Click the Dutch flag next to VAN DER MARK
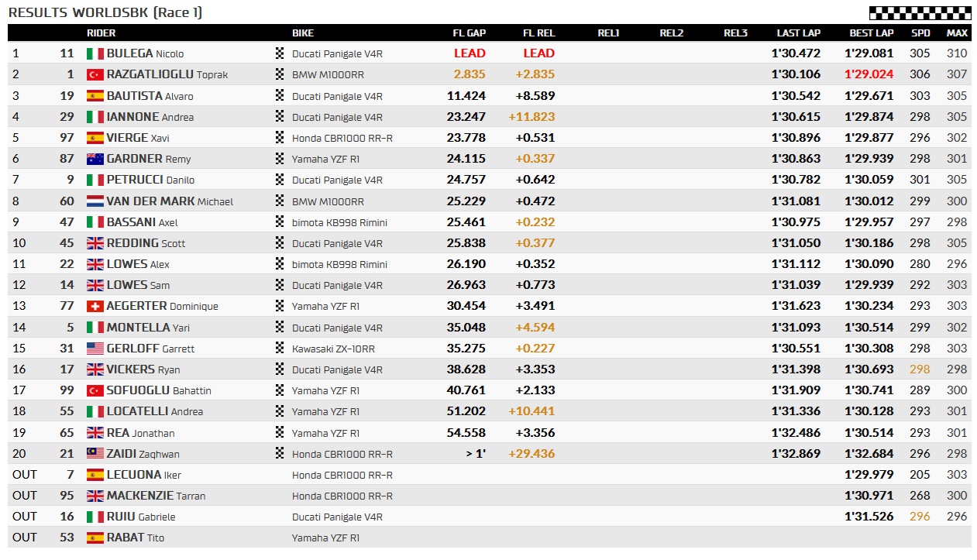Viewport: 977px width, 560px height. [x=95, y=201]
